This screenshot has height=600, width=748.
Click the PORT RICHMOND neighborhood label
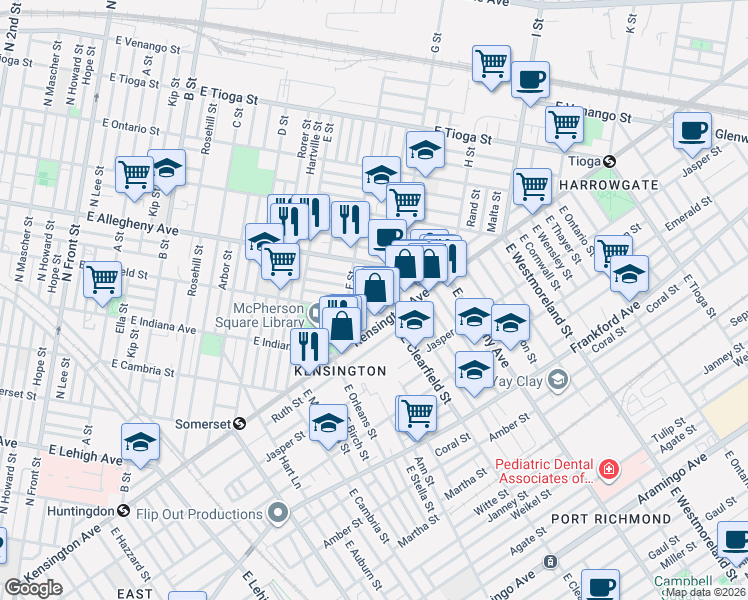611,519
